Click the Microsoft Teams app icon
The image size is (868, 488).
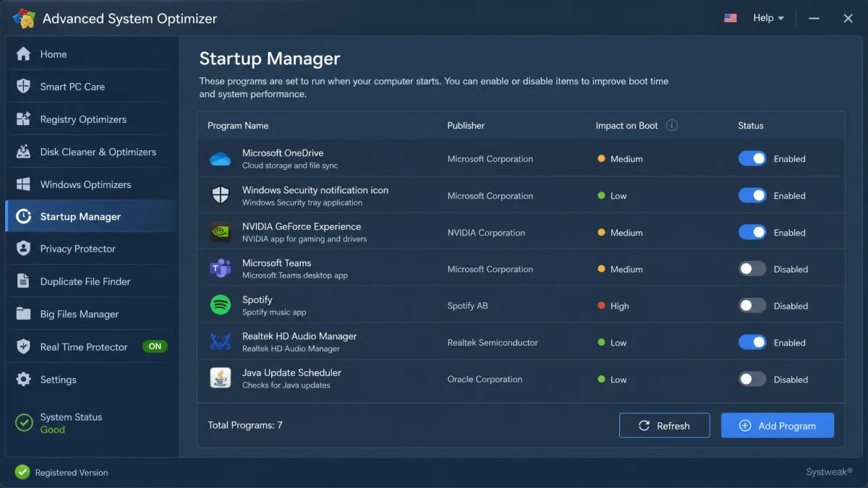click(x=220, y=269)
